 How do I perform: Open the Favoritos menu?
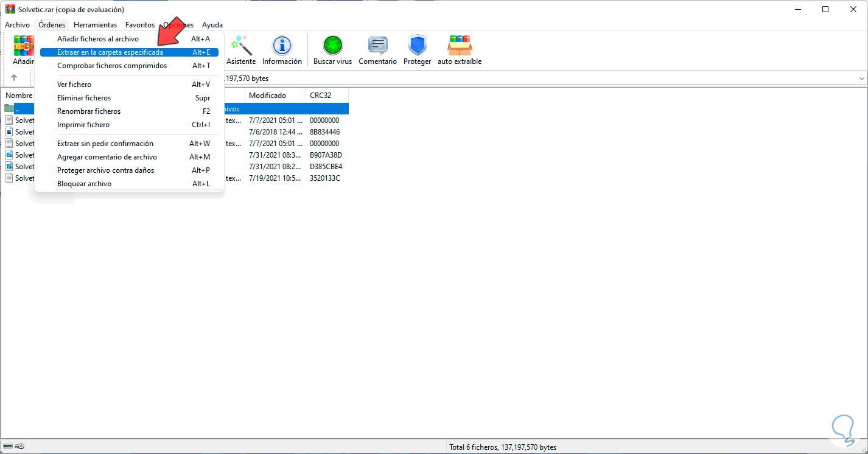coord(140,25)
